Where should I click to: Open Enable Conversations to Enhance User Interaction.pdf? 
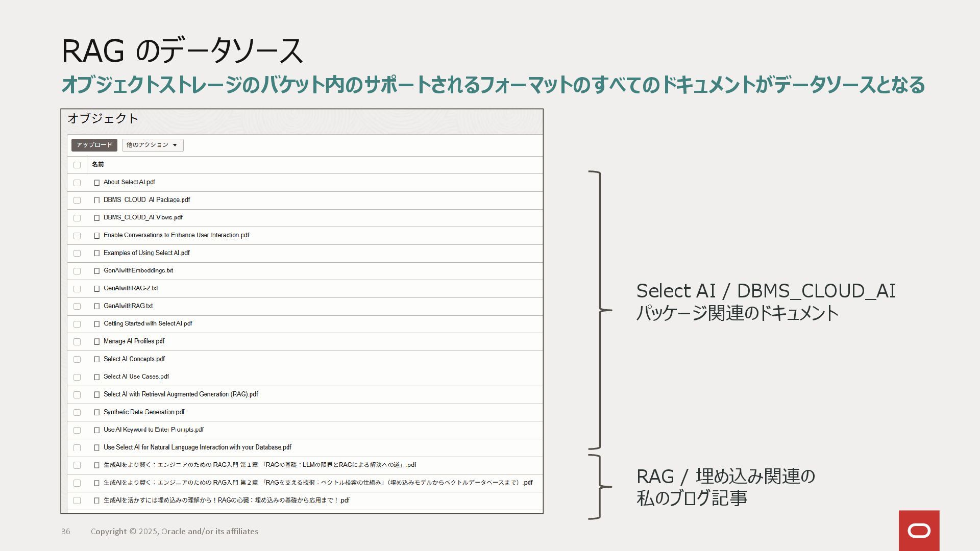pyautogui.click(x=176, y=235)
